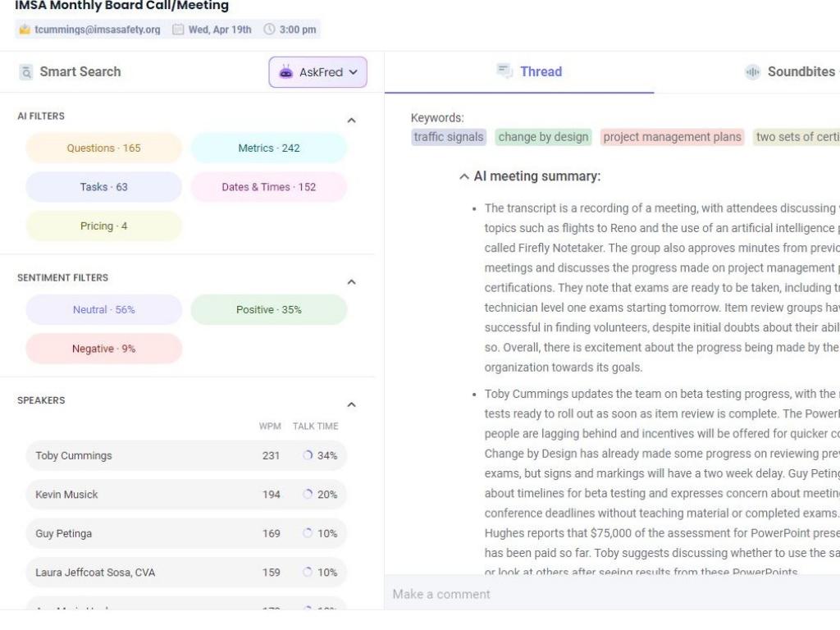This screenshot has height=630, width=840.
Task: Click the clock icon beside 3:00 pm
Action: point(269,30)
